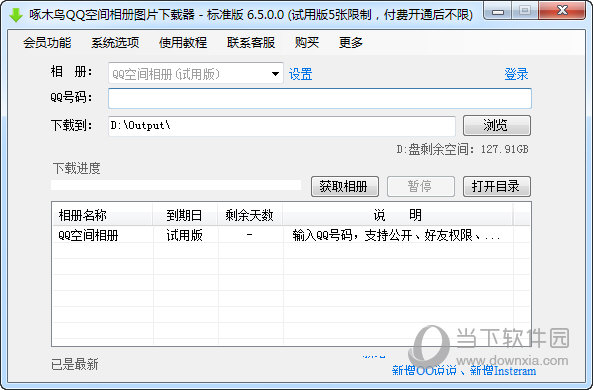Close the application window

(562, 11)
